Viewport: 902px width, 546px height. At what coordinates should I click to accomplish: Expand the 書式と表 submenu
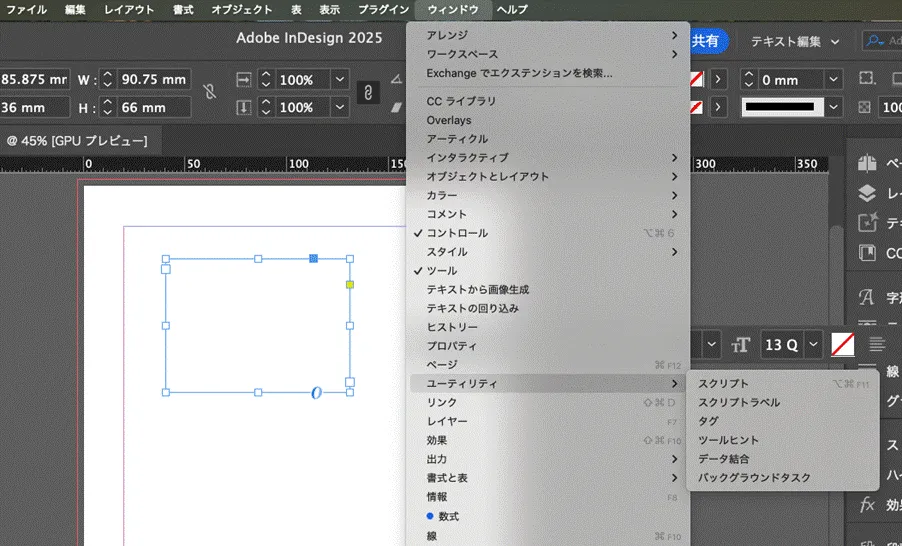pyautogui.click(x=549, y=478)
